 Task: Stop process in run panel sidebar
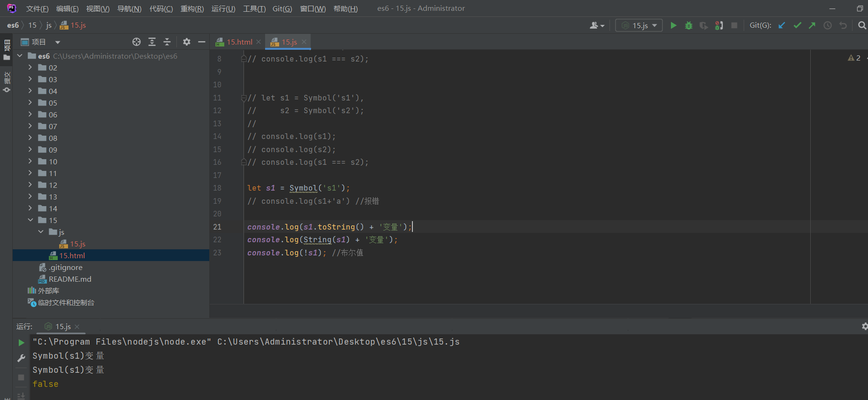tap(21, 377)
